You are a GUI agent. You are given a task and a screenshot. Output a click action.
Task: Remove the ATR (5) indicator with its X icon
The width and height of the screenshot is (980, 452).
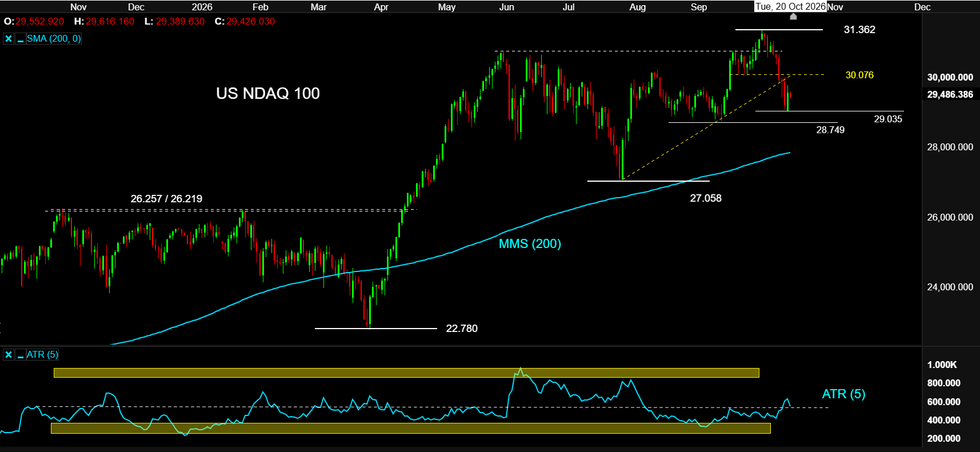(x=9, y=355)
